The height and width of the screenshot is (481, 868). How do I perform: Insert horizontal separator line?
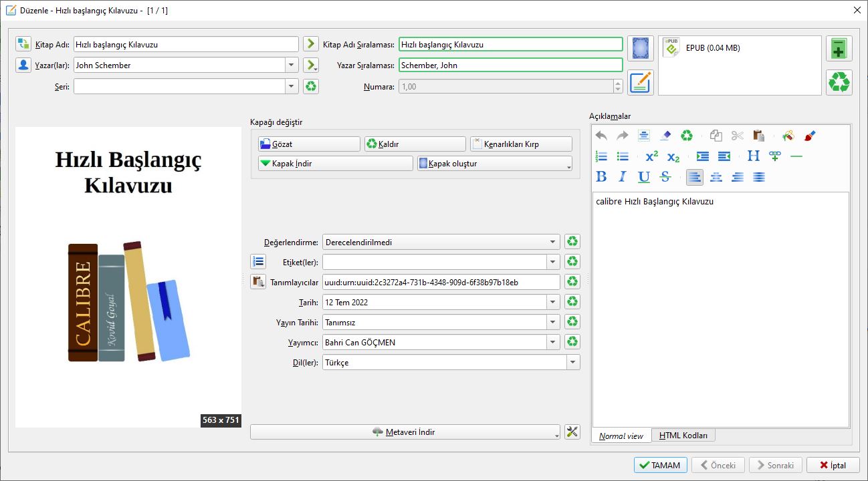pos(796,156)
